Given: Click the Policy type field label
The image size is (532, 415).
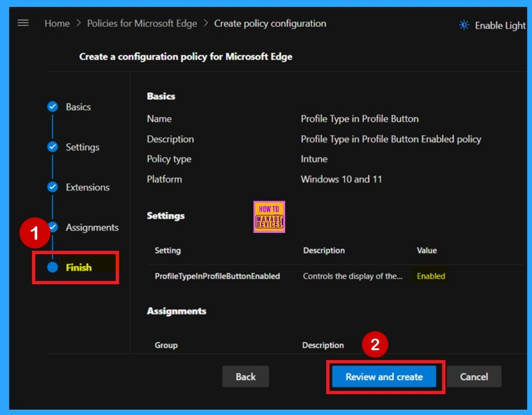Looking at the screenshot, I should (169, 159).
